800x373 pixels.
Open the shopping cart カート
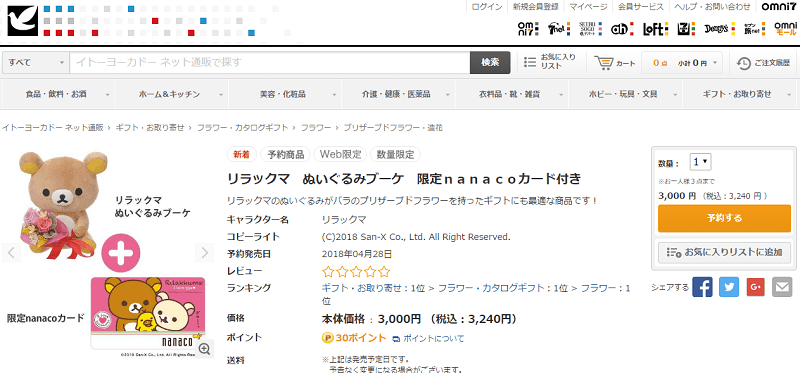point(615,63)
